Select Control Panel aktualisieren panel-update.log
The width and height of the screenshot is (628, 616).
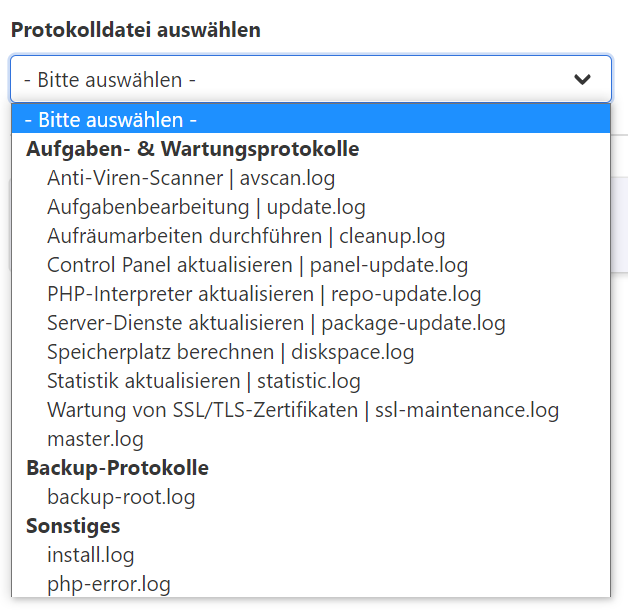point(257,265)
